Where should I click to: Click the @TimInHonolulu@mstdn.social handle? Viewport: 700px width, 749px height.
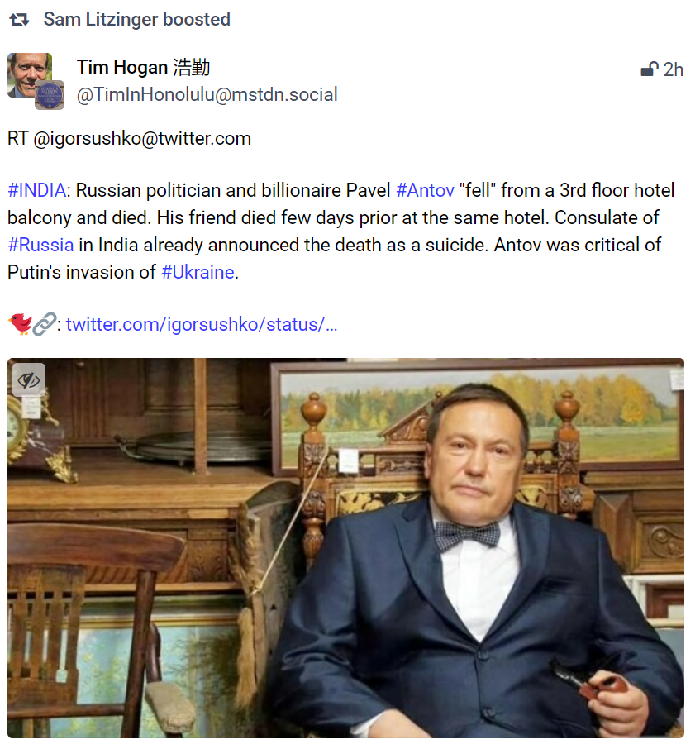click(x=207, y=95)
